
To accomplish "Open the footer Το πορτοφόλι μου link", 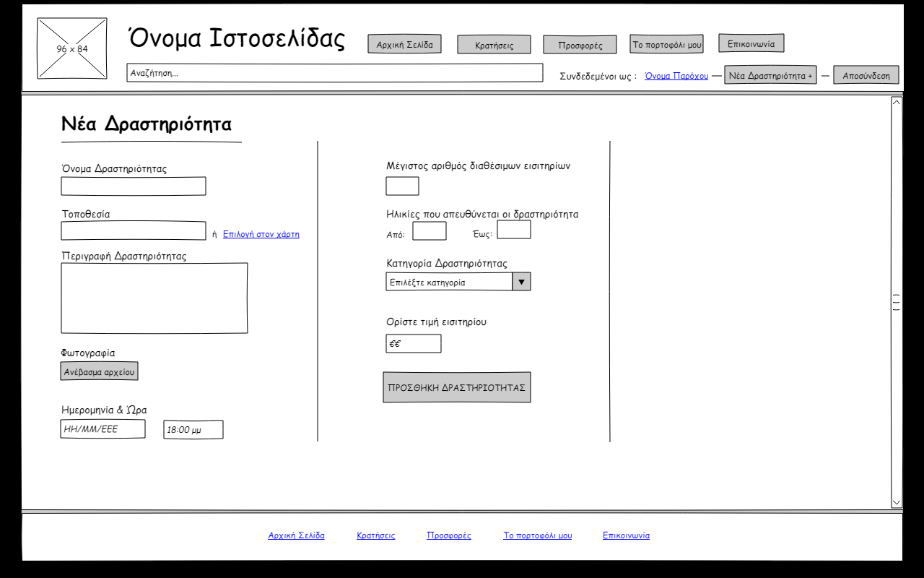I will pyautogui.click(x=538, y=535).
